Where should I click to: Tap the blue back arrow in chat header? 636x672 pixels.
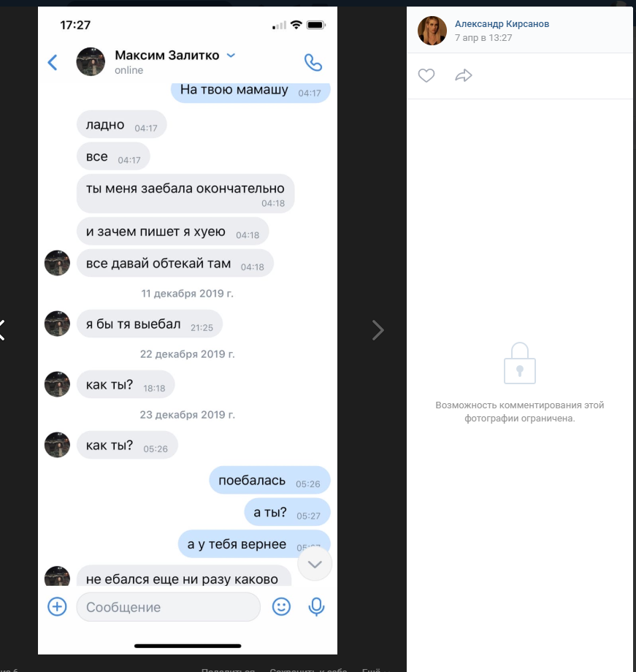tap(53, 62)
